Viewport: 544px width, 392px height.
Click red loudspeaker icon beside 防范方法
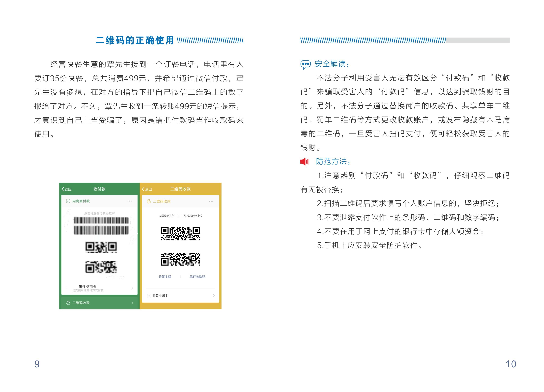[305, 161]
